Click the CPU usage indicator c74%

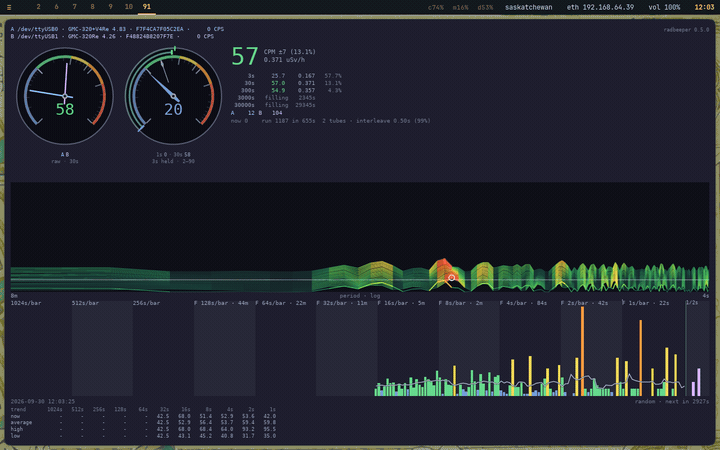436,7
